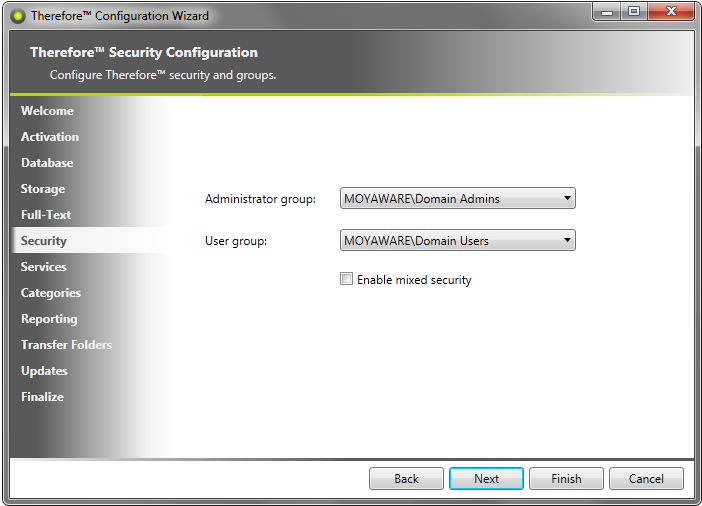The width and height of the screenshot is (702, 506).
Task: Open the Updates step
Action: [44, 371]
